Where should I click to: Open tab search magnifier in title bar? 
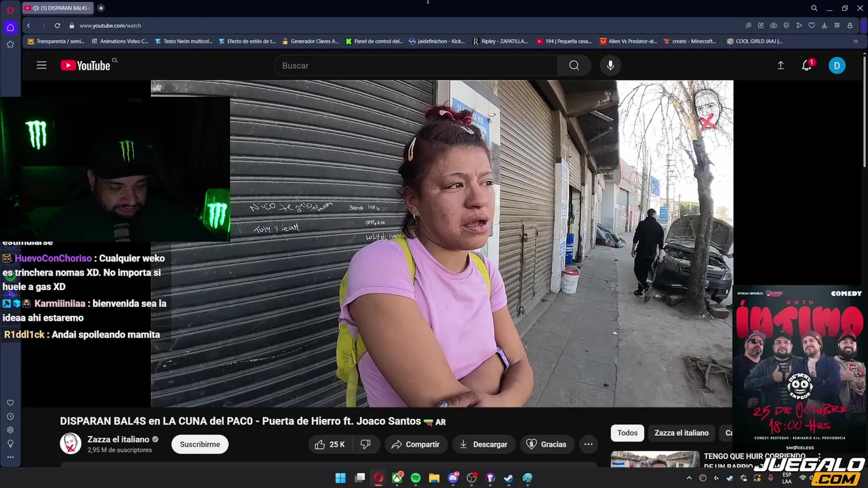(814, 8)
